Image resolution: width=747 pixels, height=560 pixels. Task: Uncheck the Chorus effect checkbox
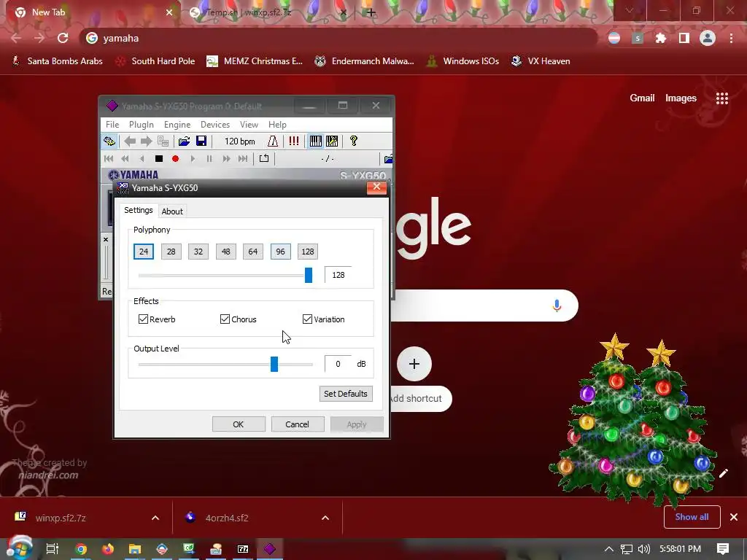[x=225, y=319]
